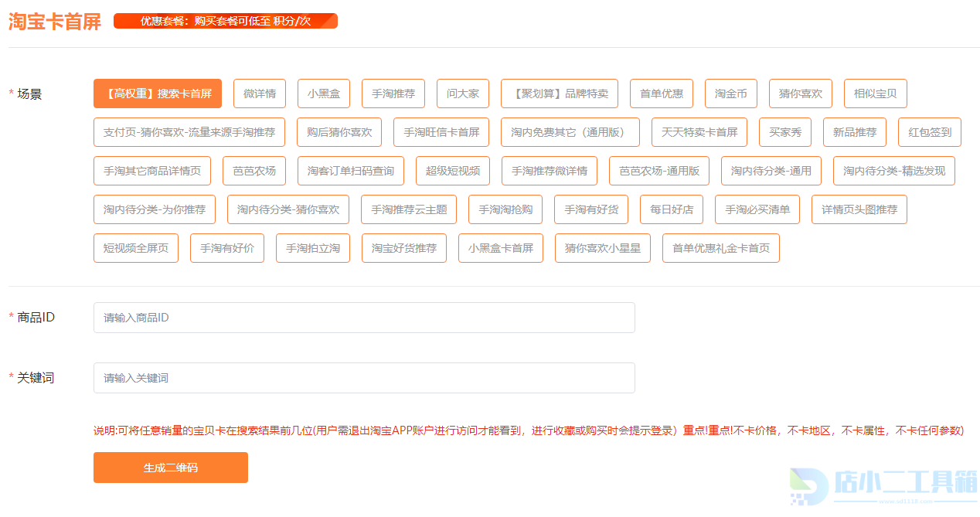Pick the 手淘必买清单 scene
Screen dimensions: 980x517
(x=757, y=209)
